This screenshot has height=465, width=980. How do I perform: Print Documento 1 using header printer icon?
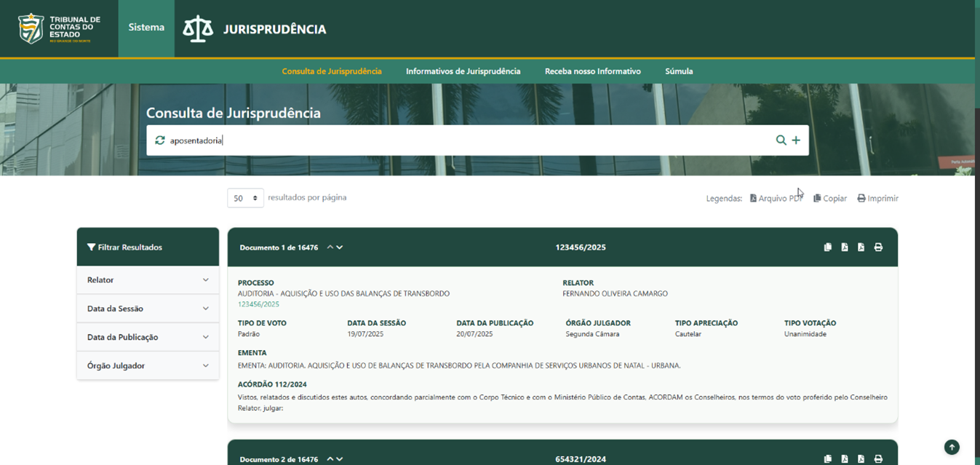coord(878,247)
